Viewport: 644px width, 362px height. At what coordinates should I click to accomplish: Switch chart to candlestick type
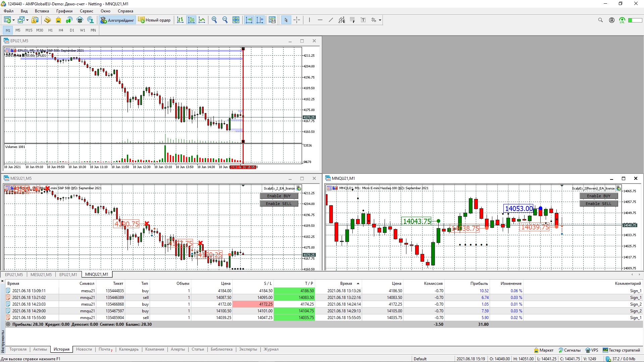[x=191, y=20]
